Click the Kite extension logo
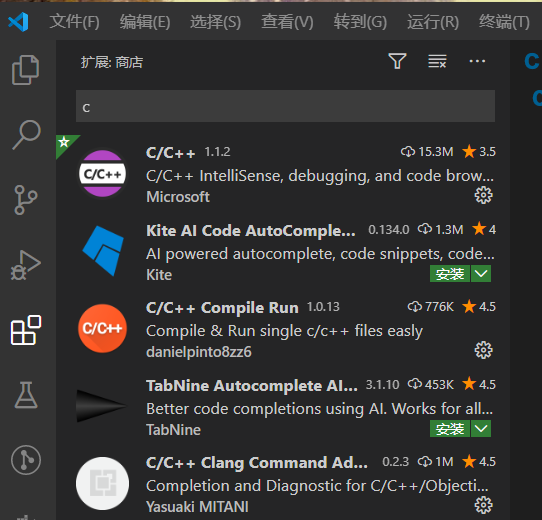Screen dimensions: 542x520 tap(103, 251)
